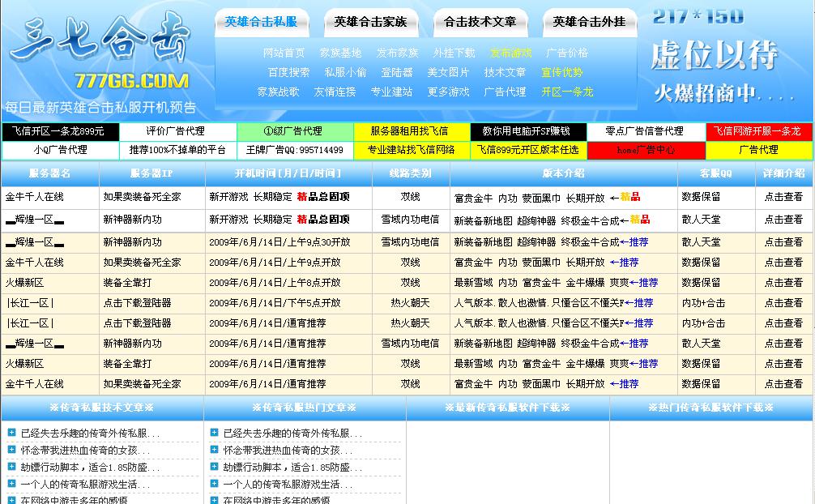Click the small icon before 长江一区 server name
This screenshot has width=815, height=504.
click(x=8, y=303)
